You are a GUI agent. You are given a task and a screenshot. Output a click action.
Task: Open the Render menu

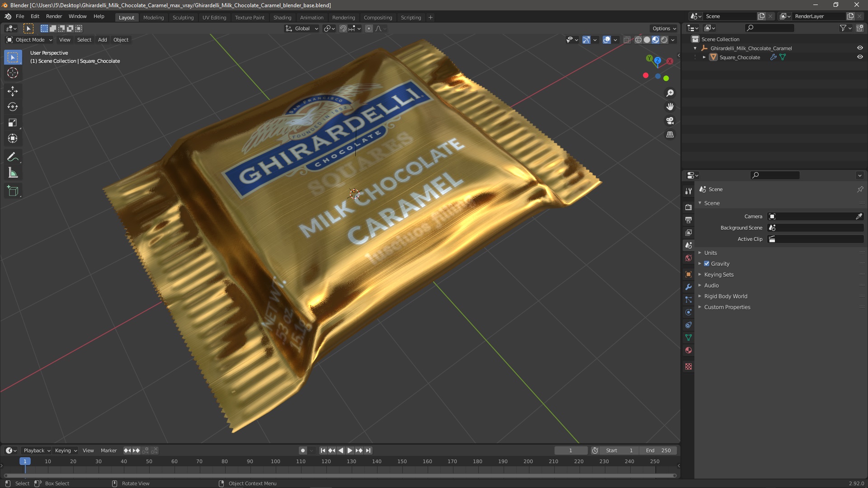pyautogui.click(x=54, y=16)
